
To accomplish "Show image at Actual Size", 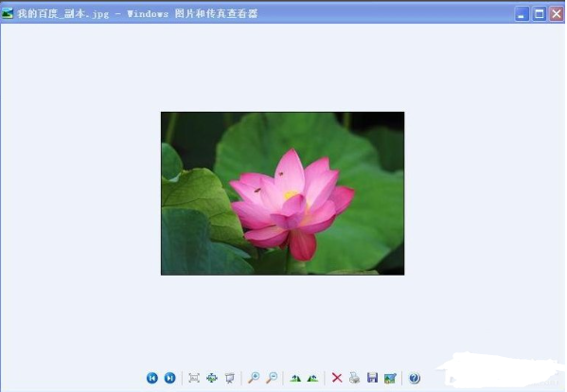I will (x=212, y=378).
